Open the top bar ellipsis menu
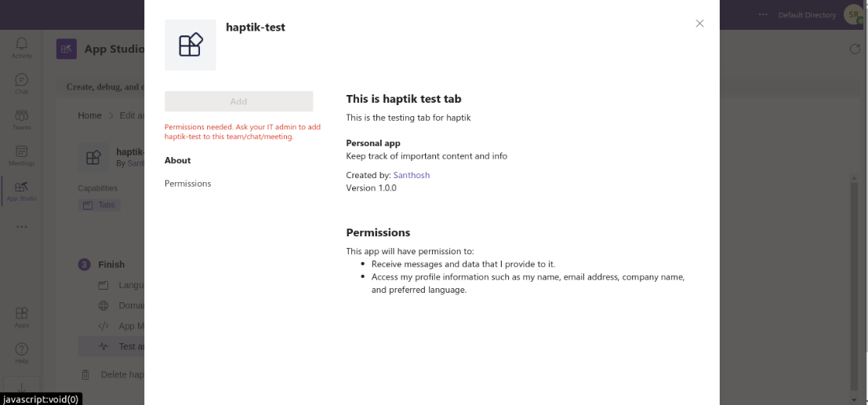 click(764, 14)
